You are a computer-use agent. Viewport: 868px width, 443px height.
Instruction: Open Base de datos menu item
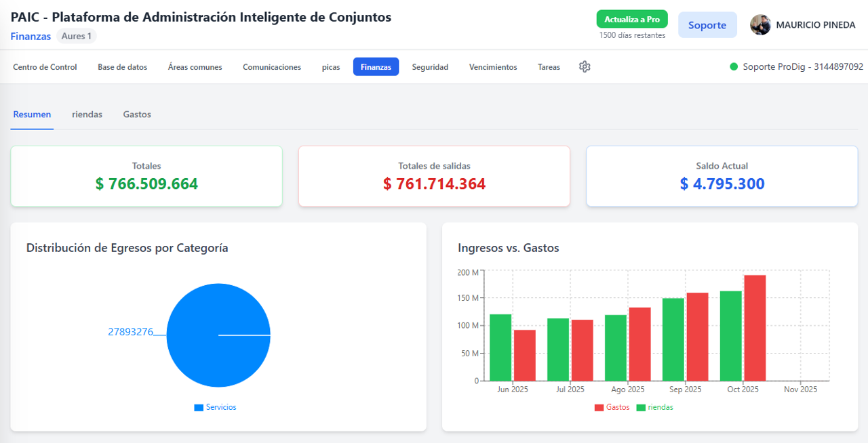point(122,67)
